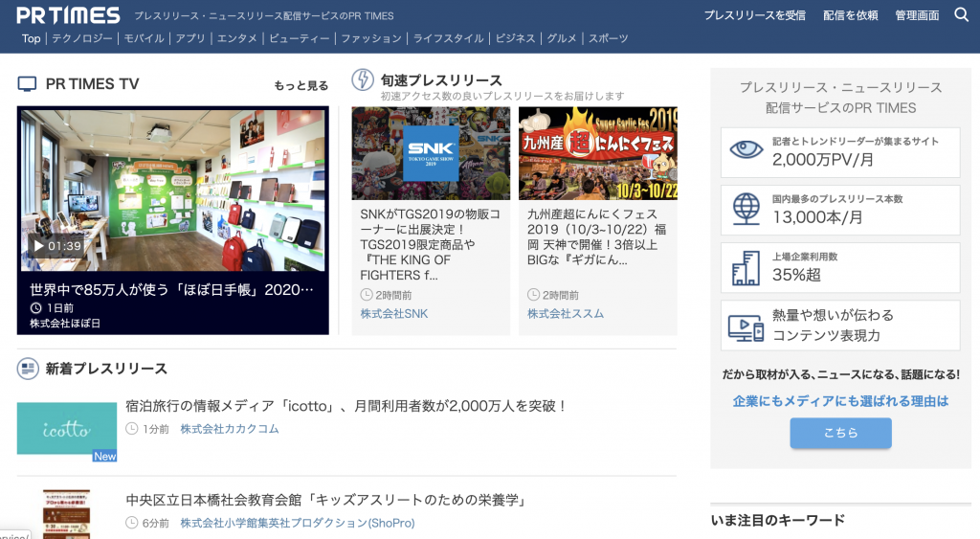Click the 2,000万PV/月 stat card
The height and width of the screenshot is (539, 980).
pyautogui.click(x=840, y=152)
